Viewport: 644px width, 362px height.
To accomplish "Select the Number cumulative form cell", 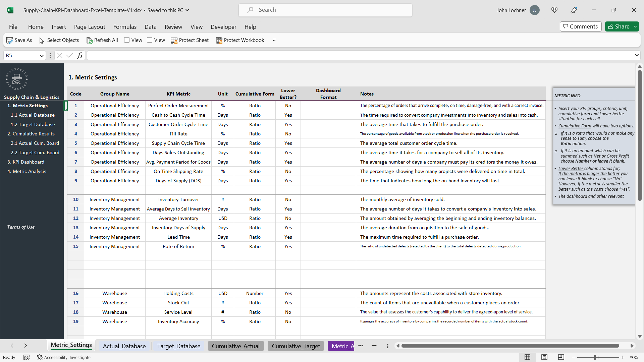I will [x=255, y=293].
